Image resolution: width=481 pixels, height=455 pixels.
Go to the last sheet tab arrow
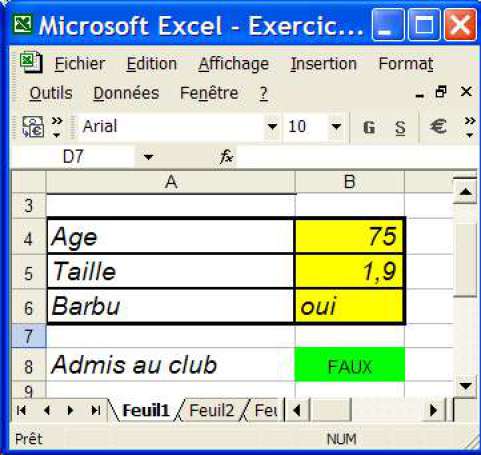coord(96,410)
